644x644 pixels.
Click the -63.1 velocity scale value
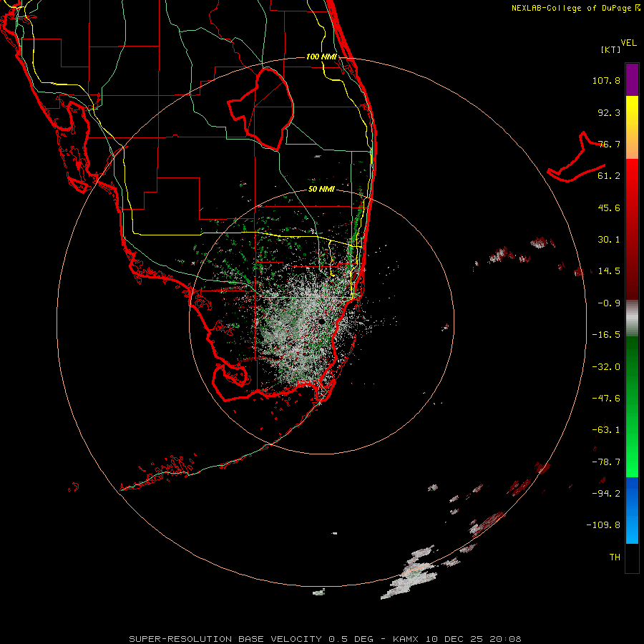606,430
